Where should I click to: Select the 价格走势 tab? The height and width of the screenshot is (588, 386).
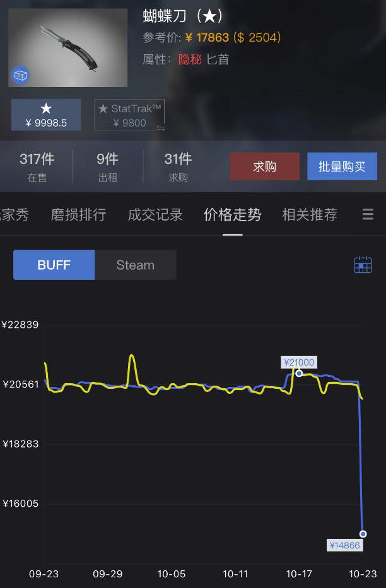pyautogui.click(x=233, y=214)
